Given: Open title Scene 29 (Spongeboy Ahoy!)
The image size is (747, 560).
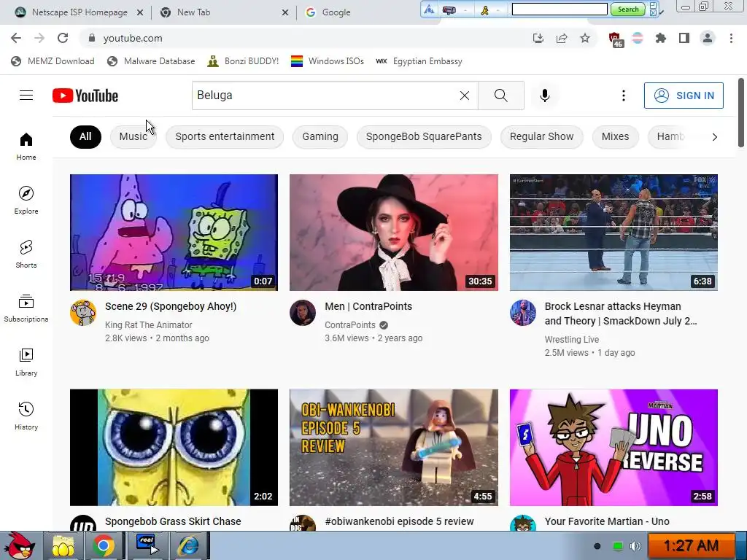Looking at the screenshot, I should pos(171,306).
